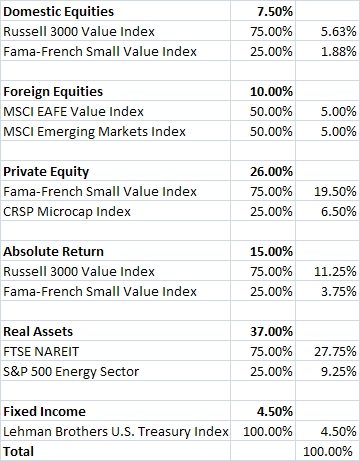Select the MSCI Emerging Markets Index cell
Image resolution: width=360 pixels, height=461 pixels.
pyautogui.click(x=115, y=131)
